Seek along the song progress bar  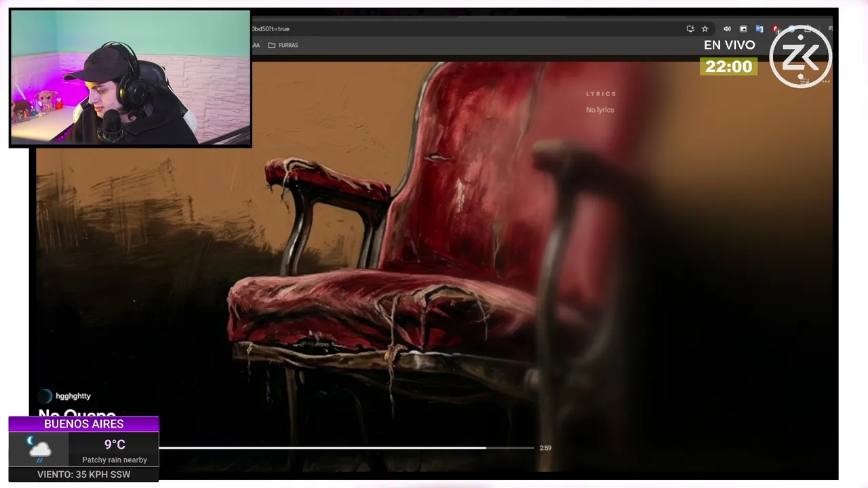347,448
